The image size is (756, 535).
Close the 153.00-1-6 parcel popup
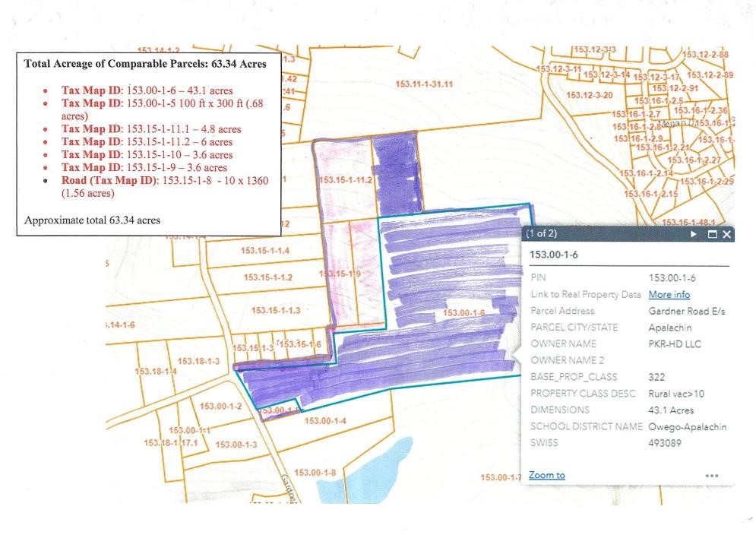point(726,235)
